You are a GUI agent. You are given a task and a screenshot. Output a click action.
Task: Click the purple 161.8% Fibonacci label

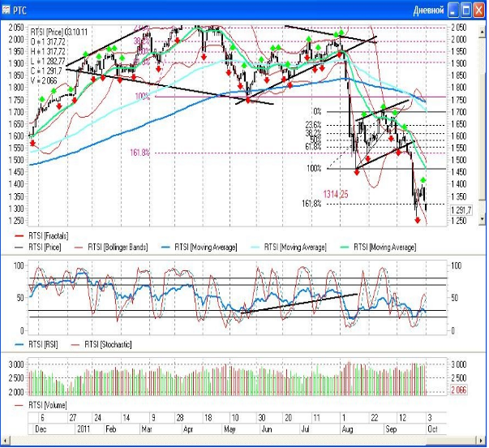point(140,153)
